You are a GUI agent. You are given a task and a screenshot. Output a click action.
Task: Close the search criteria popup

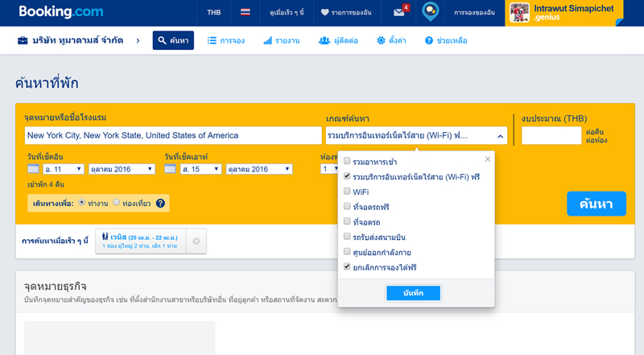pos(487,159)
